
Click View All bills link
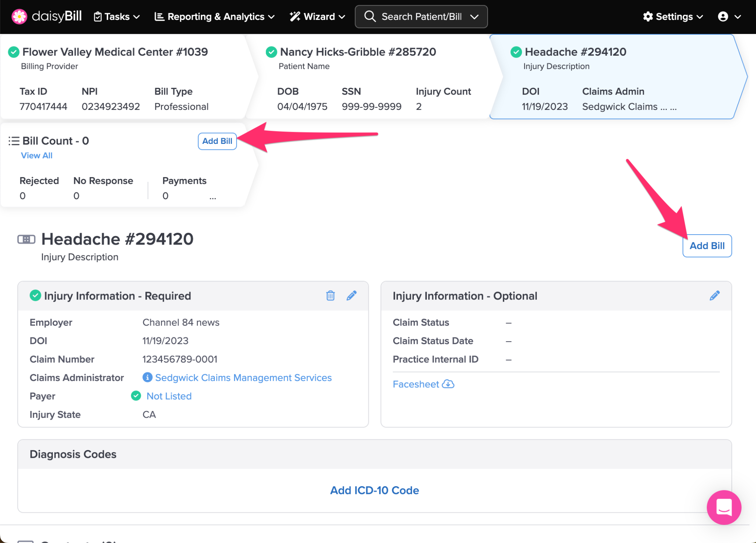click(x=37, y=155)
